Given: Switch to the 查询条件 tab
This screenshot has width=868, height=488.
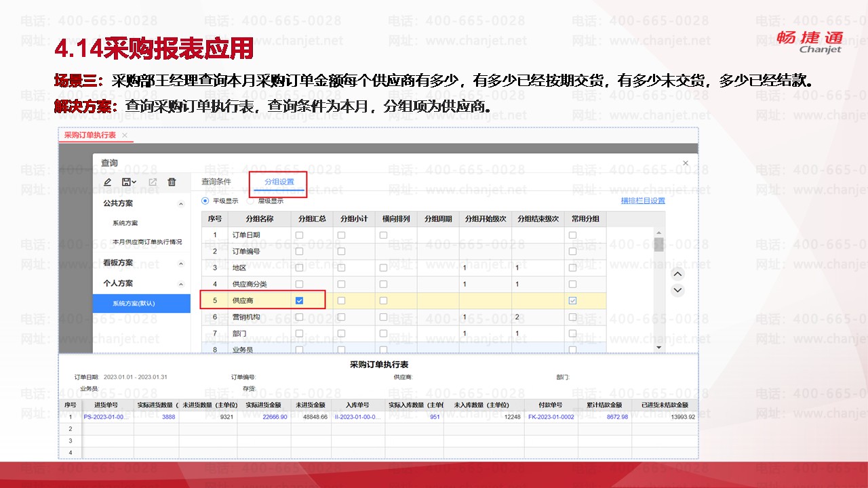Looking at the screenshot, I should click(x=216, y=182).
